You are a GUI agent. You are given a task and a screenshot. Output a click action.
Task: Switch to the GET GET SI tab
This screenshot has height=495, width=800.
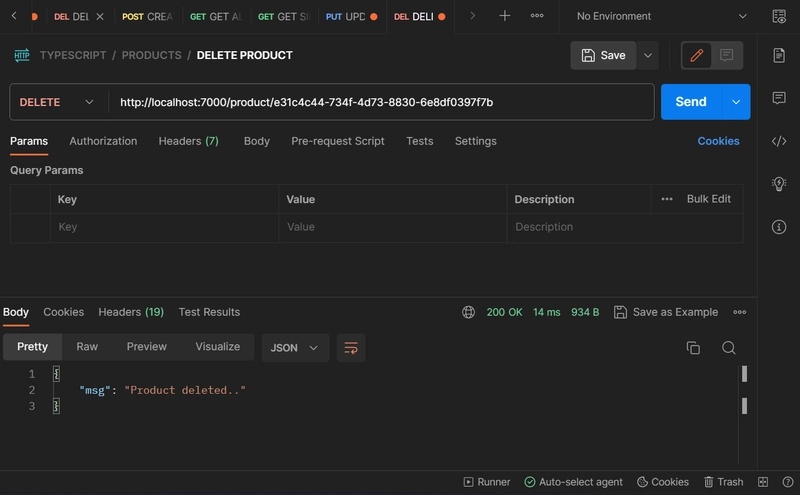tap(283, 16)
